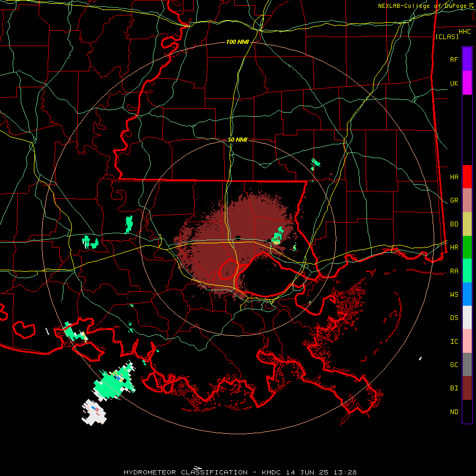476x476 pixels.
Task: Pick the HR dark green legend swatch
Action: [x=467, y=248]
